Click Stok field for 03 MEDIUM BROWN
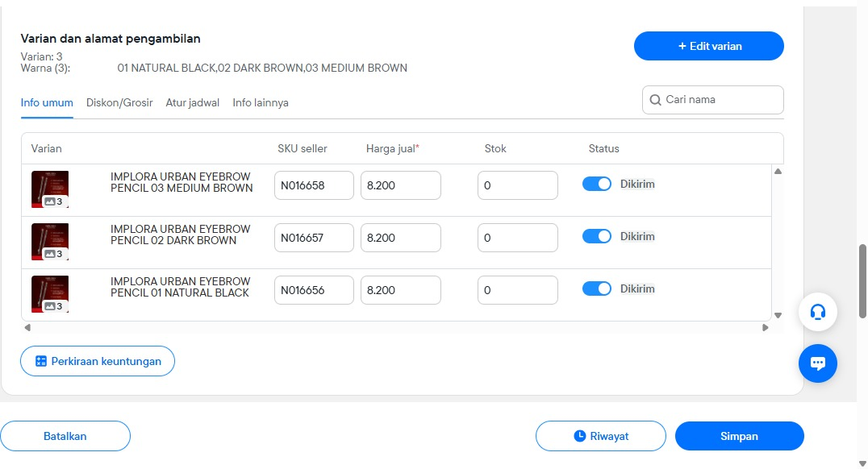The height and width of the screenshot is (469, 868). point(518,185)
